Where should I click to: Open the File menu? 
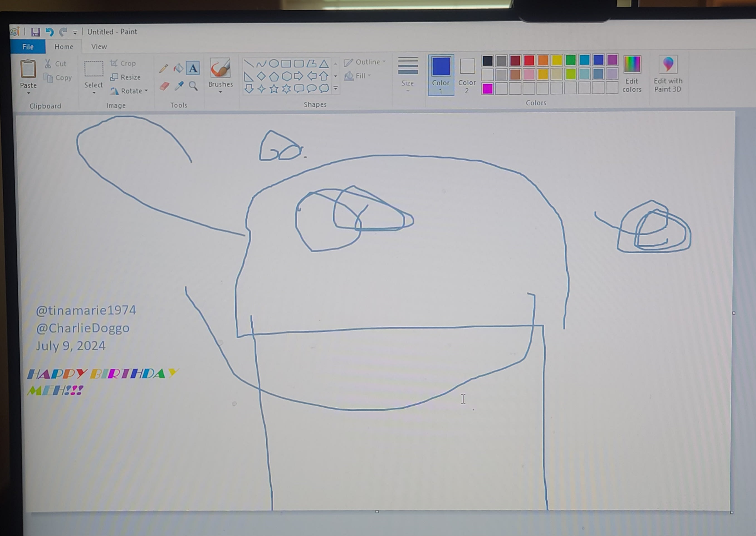[28, 46]
